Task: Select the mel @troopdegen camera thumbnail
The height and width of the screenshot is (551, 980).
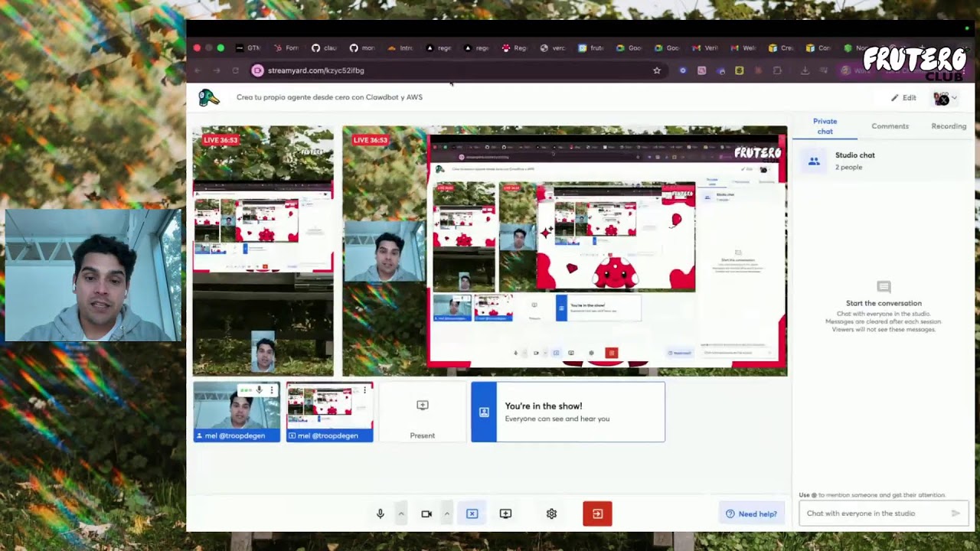Action: [x=237, y=412]
